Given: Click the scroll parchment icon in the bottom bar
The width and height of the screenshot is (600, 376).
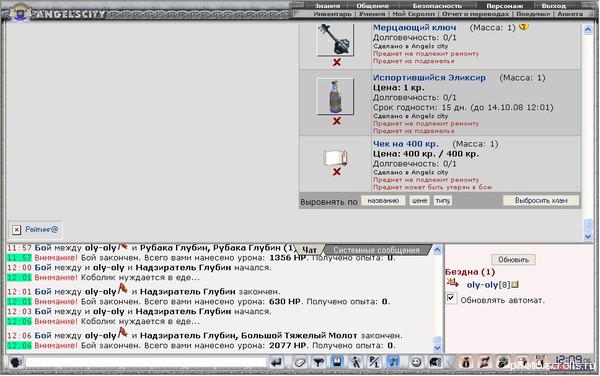Looking at the screenshot, I should [x=484, y=362].
